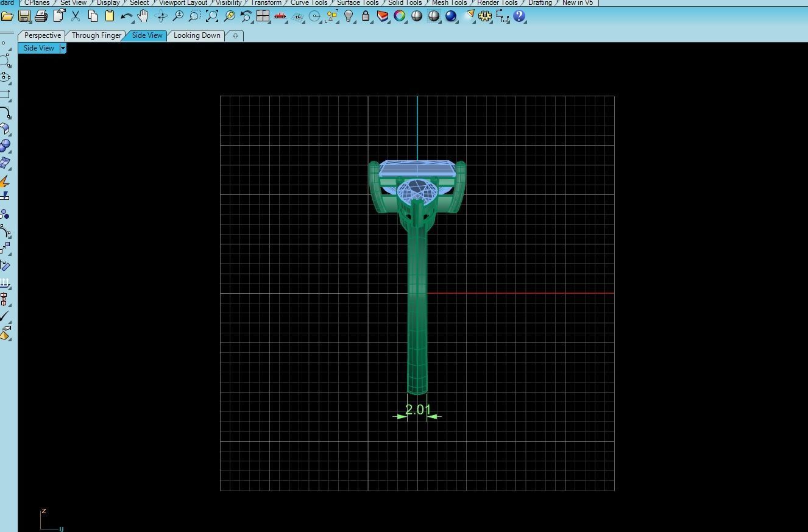Open the CPlanes toolbar tab
This screenshot has height=532, width=808.
pos(37,2)
